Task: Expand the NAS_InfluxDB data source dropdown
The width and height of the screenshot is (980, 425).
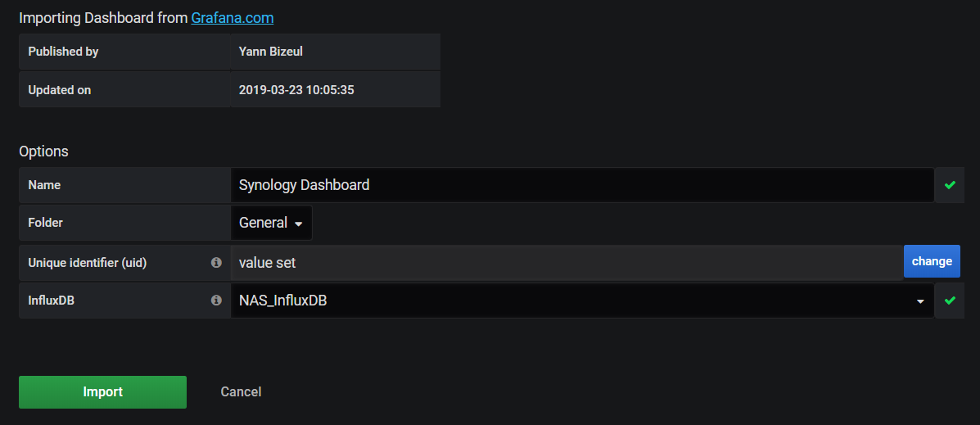Action: pos(581,301)
